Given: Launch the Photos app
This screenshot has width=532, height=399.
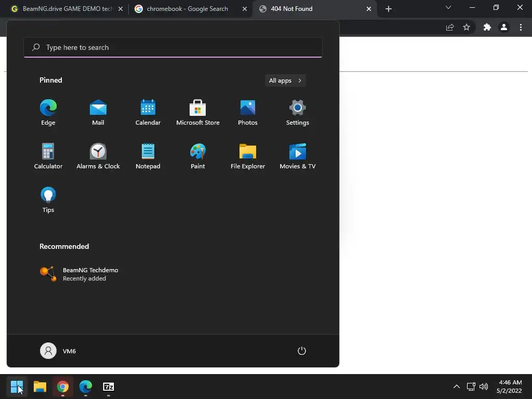Looking at the screenshot, I should pos(248,113).
